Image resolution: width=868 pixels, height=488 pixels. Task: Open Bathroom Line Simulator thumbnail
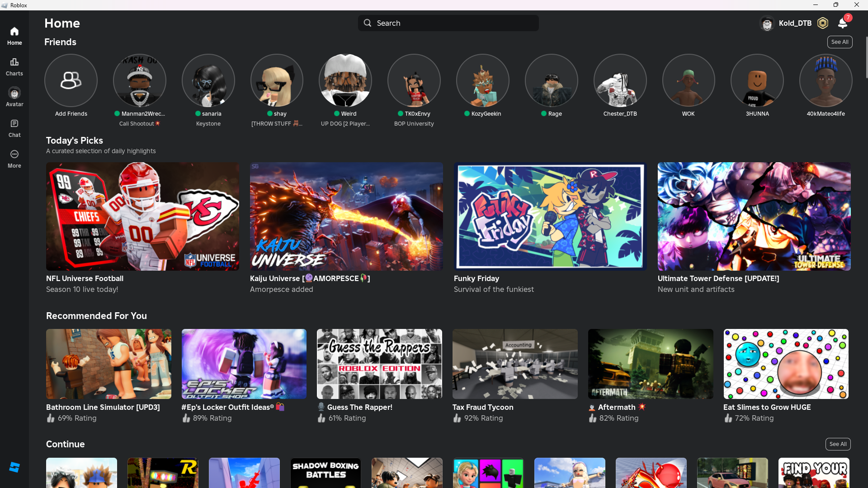(x=108, y=364)
